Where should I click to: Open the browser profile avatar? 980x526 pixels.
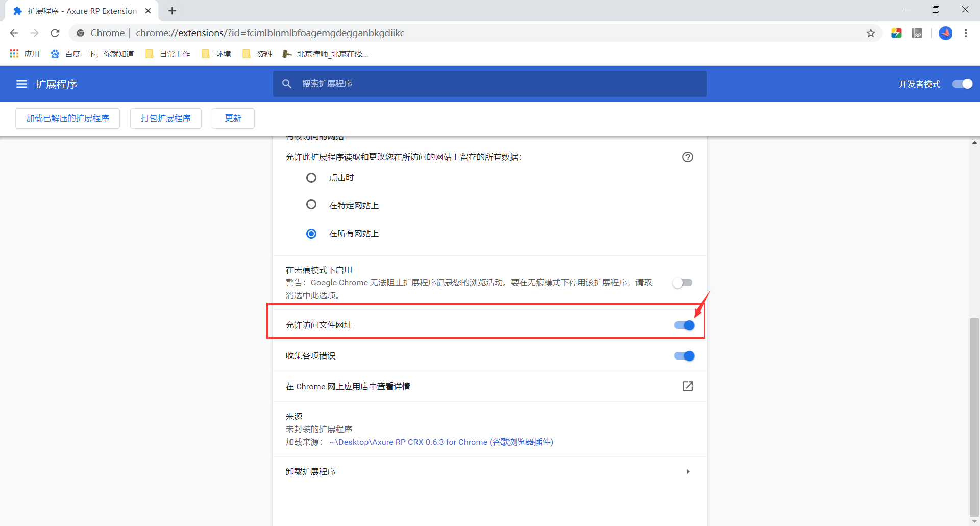pyautogui.click(x=946, y=33)
